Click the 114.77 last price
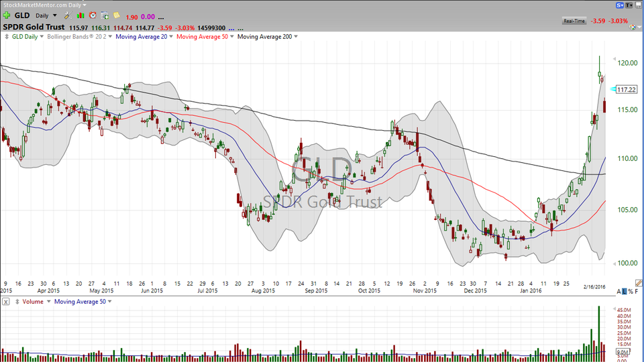The image size is (644, 362). coord(145,28)
